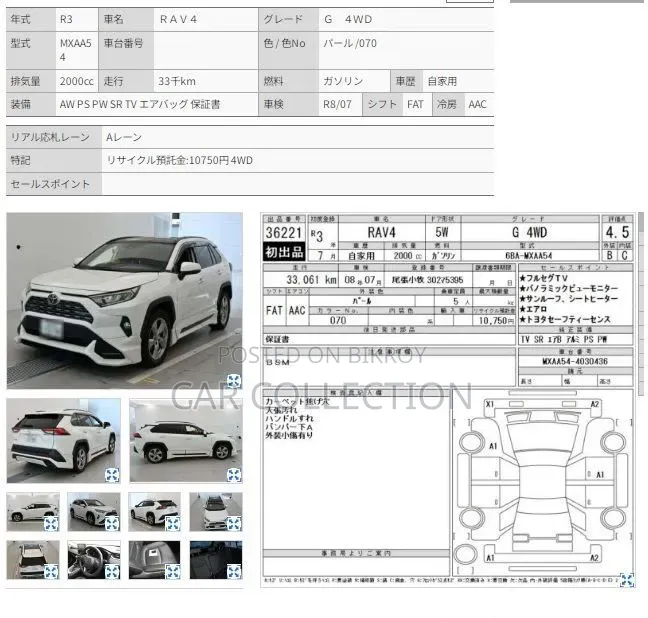Image resolution: width=648 pixels, height=618 pixels.
Task: Select '外装小傷有り' inspector note
Action: pos(289,435)
